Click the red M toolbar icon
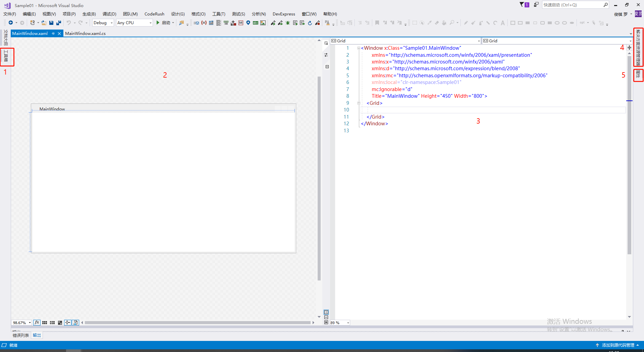Screen dimensions: 644x352 coord(241,23)
